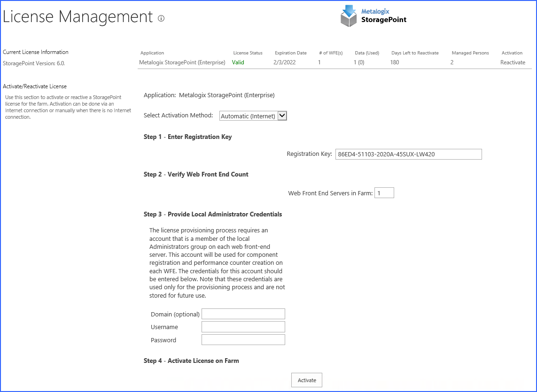Viewport: 537px width, 392px height.
Task: Click the Days Left to Reactivate header
Action: pos(415,53)
